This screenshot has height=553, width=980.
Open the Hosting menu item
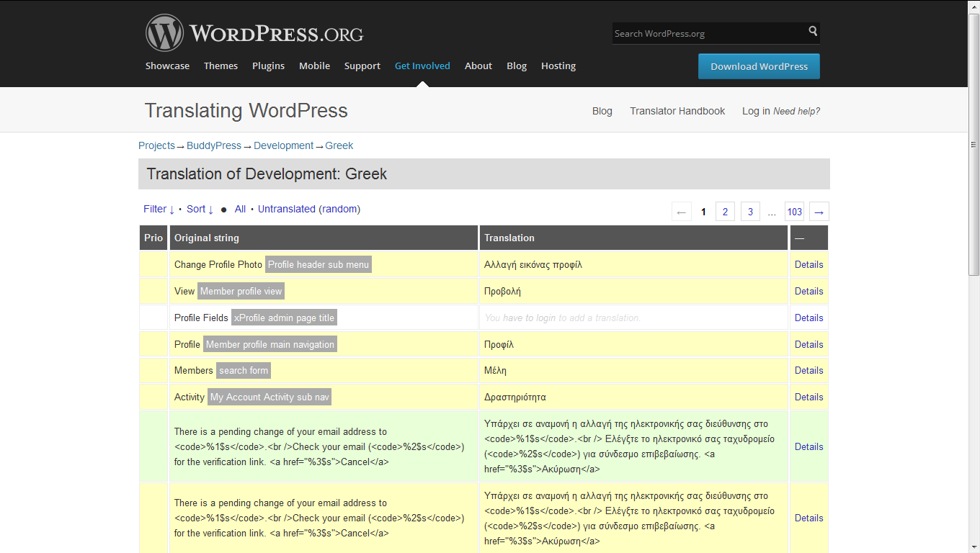(x=558, y=66)
